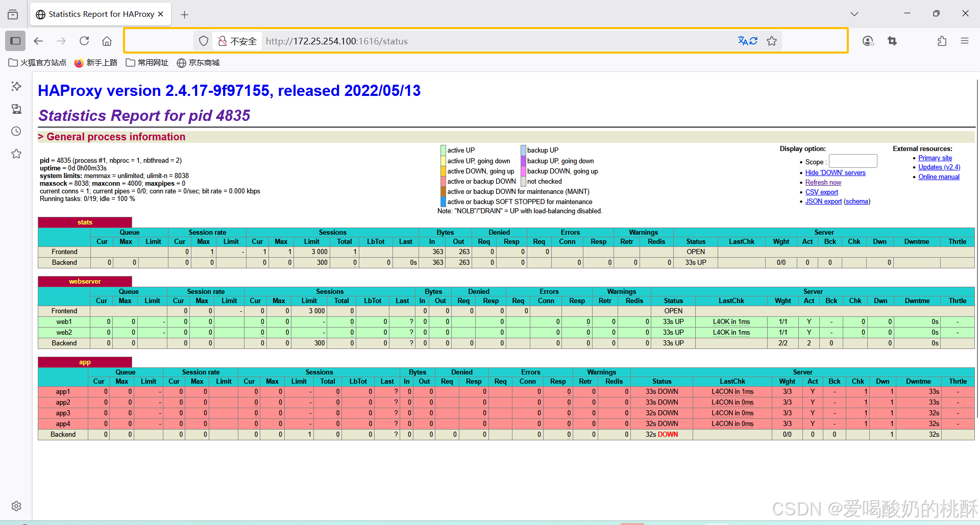
Task: Click web2 L4OK in 1ms check
Action: (731, 333)
